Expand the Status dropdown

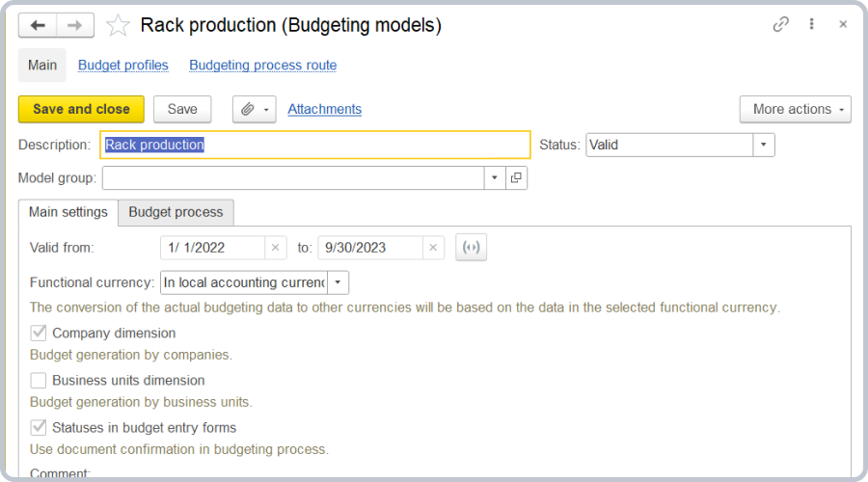pos(763,145)
